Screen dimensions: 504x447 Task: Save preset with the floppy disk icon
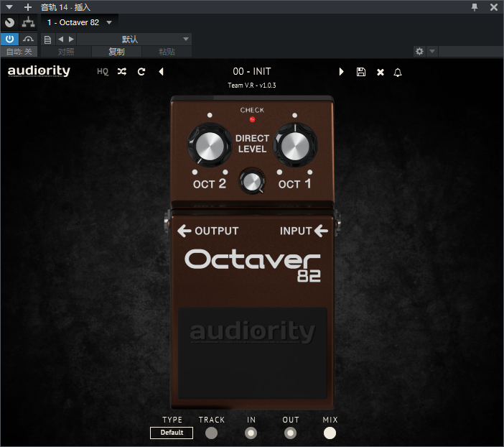361,72
